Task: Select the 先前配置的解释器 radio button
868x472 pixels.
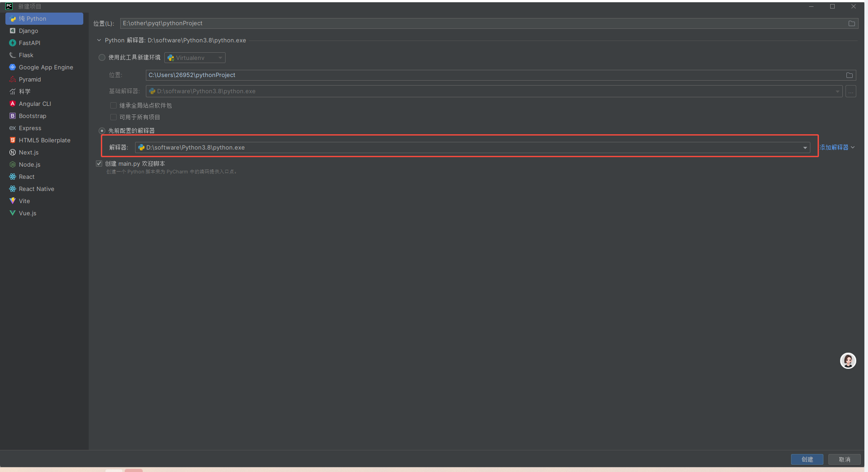Action: pyautogui.click(x=102, y=131)
